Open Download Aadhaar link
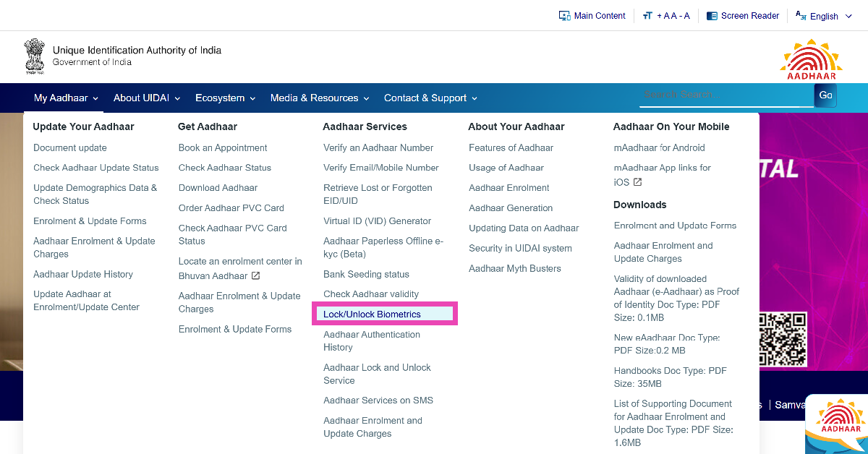The width and height of the screenshot is (868, 454). coord(218,188)
